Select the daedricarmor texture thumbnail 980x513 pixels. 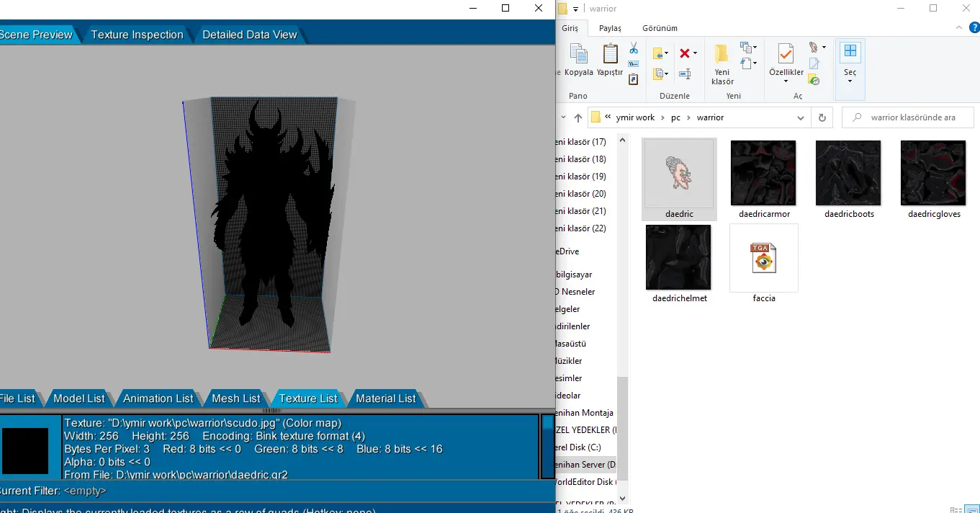point(763,173)
